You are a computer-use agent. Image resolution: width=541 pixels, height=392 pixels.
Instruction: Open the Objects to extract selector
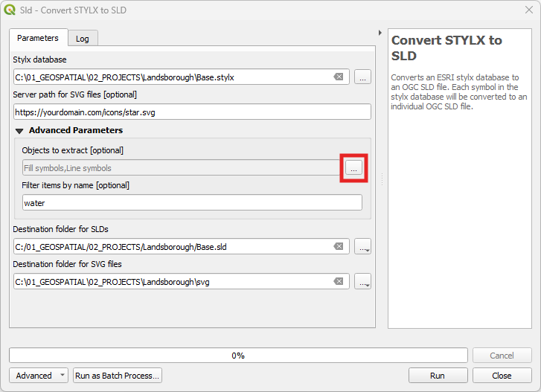click(353, 168)
